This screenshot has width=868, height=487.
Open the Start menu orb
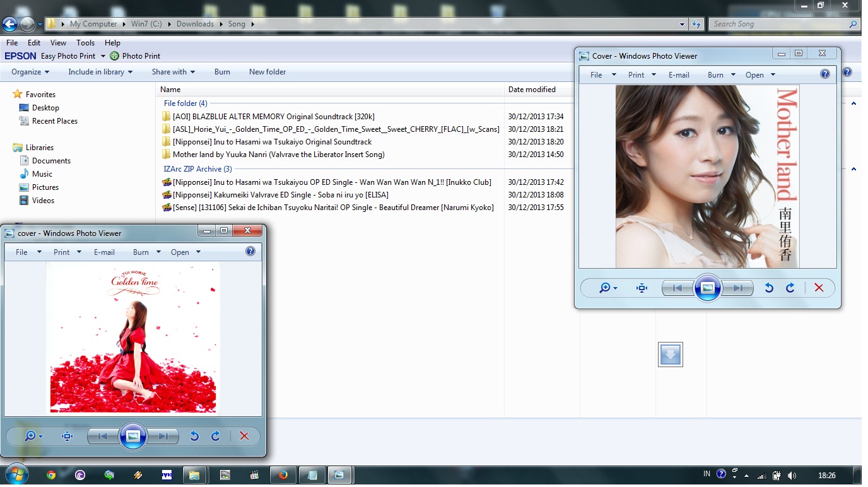click(x=16, y=475)
